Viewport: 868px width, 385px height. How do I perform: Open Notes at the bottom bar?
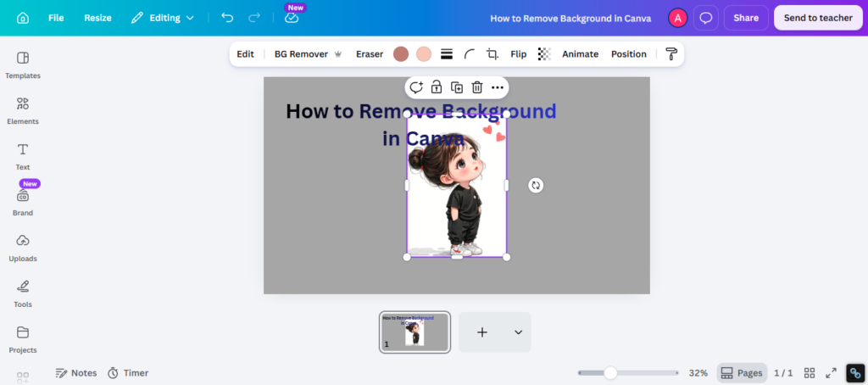pos(76,373)
